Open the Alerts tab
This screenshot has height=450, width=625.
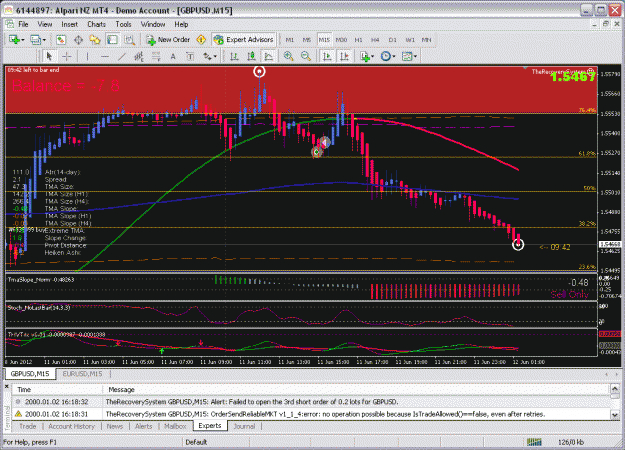[x=143, y=426]
